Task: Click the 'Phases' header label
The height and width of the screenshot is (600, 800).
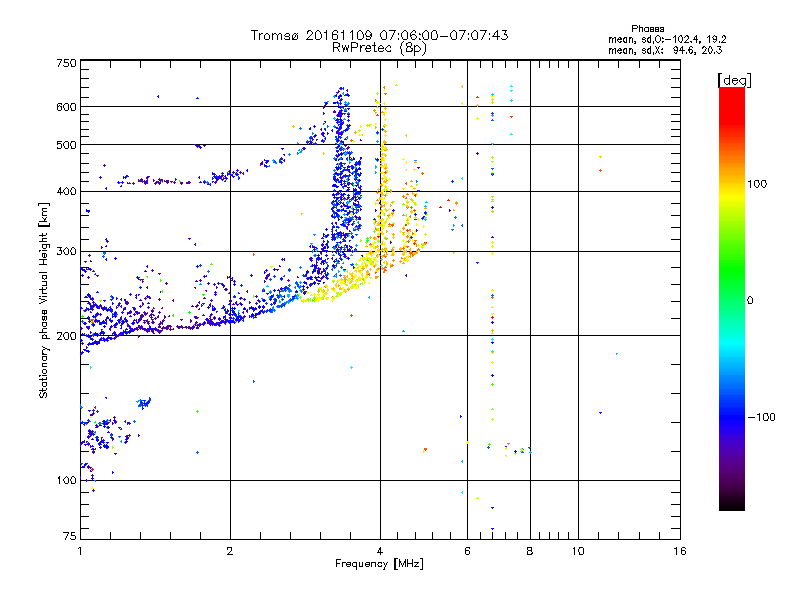Action: [647, 29]
